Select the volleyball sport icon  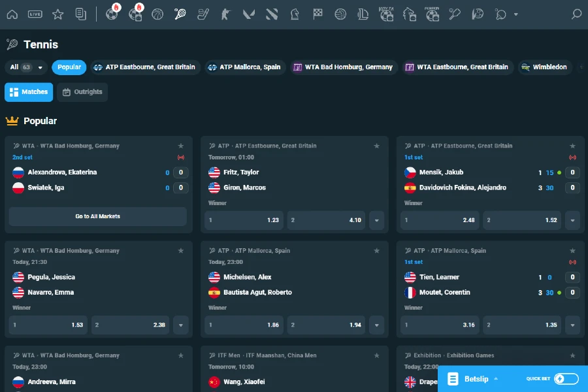[340, 13]
